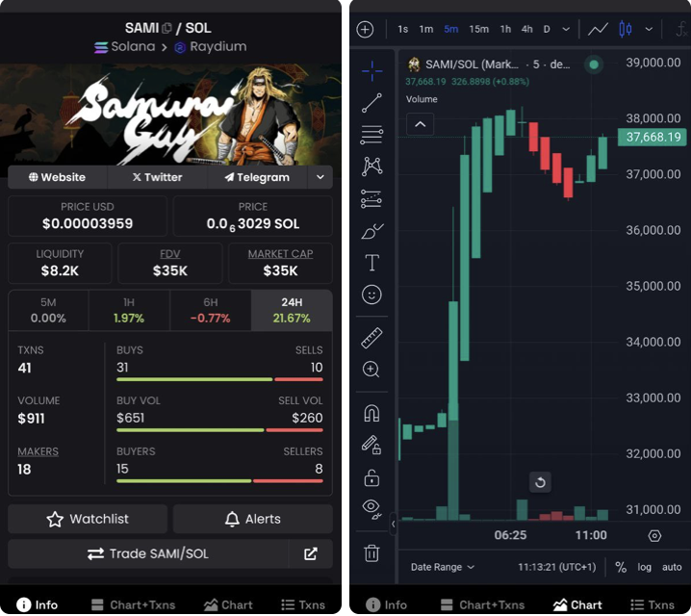Image resolution: width=691 pixels, height=616 pixels.
Task: Open the chart type dropdown arrow
Action: click(x=649, y=29)
